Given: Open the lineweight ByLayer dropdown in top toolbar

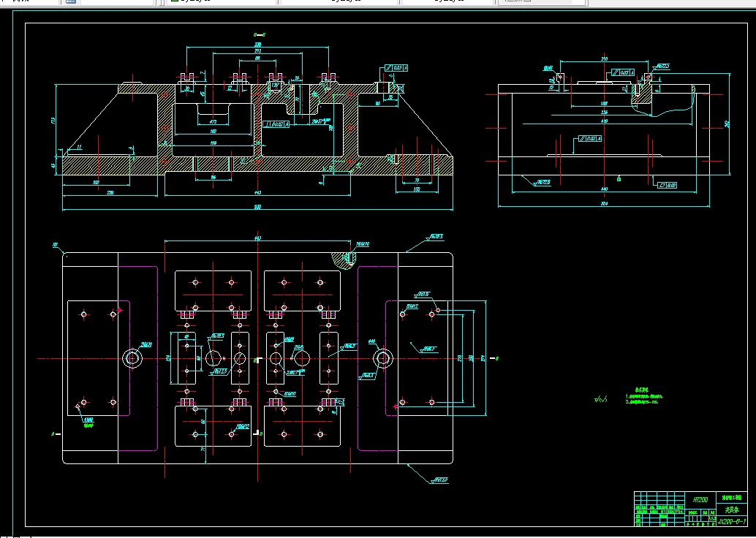Looking at the screenshot, I should tap(448, 1).
